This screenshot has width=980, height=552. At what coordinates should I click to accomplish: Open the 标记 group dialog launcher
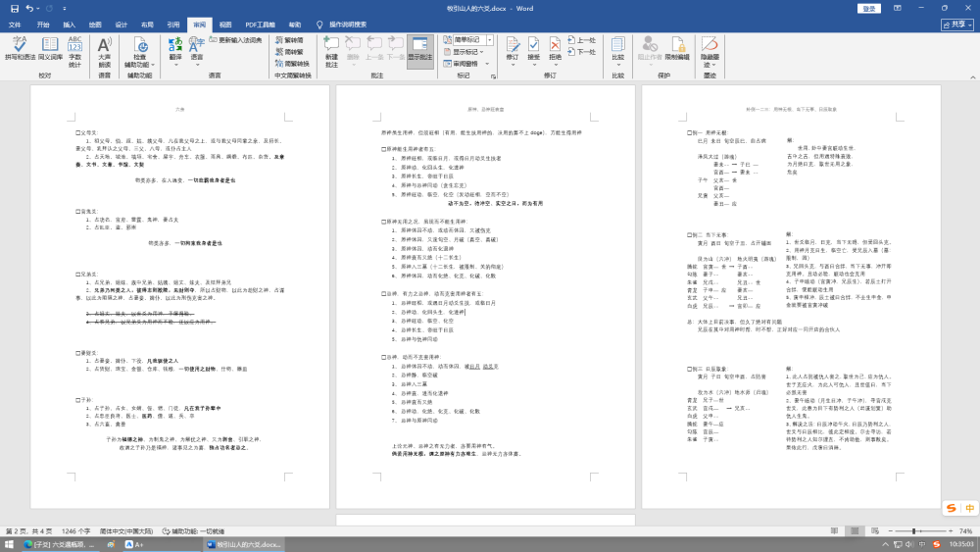[x=493, y=76]
